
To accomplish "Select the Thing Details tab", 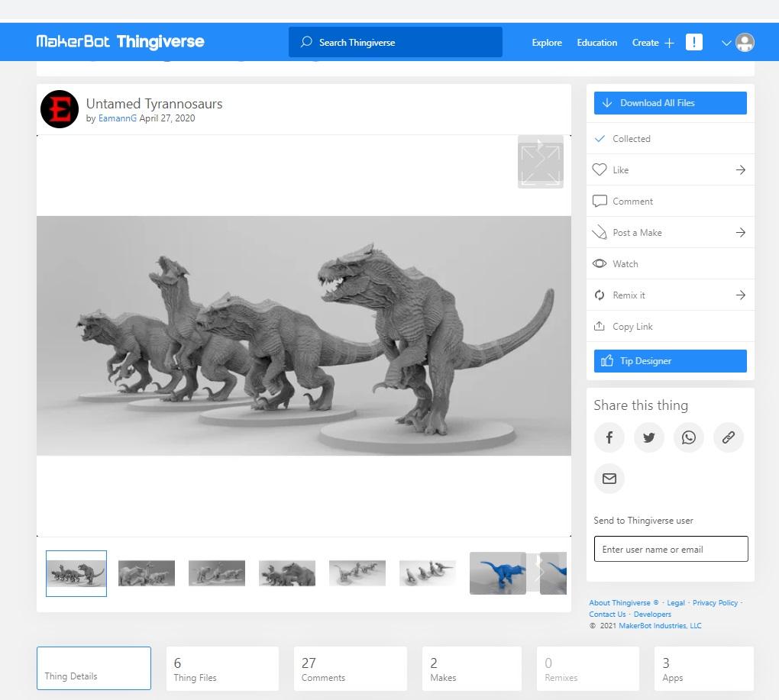I will (94, 668).
